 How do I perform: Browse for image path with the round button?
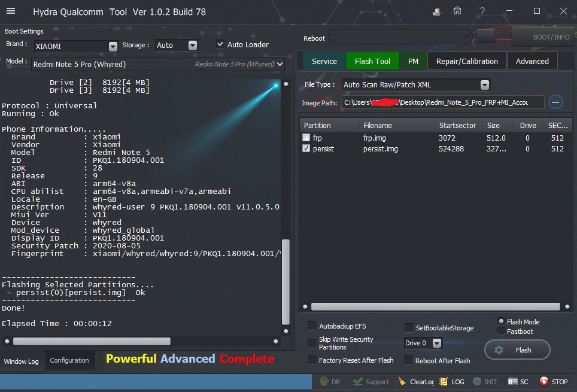(x=555, y=102)
